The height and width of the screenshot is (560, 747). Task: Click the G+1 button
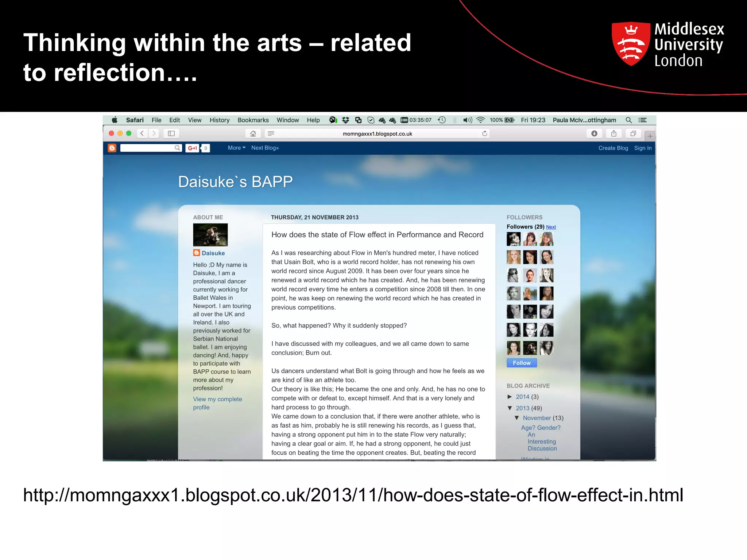[193, 148]
